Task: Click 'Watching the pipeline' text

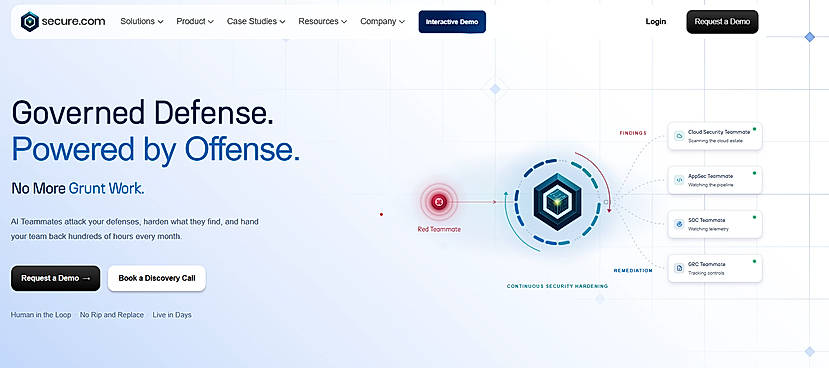Action: click(x=710, y=185)
